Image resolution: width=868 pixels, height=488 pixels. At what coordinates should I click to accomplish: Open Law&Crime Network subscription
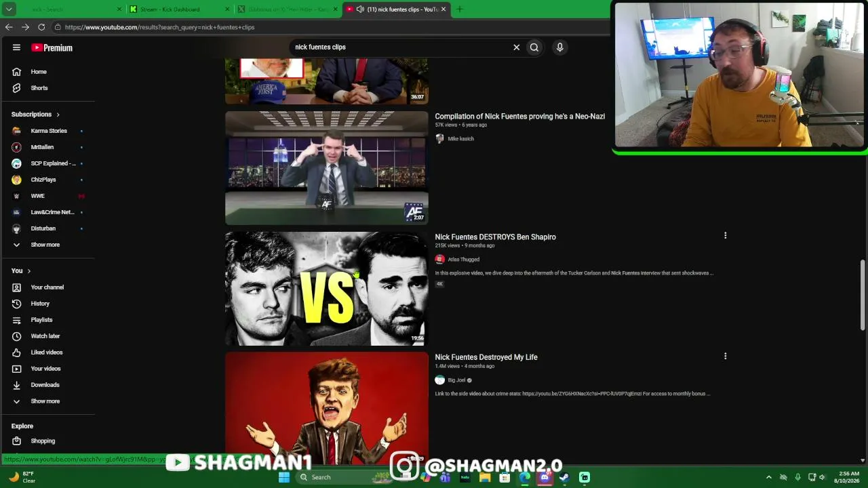(47, 212)
